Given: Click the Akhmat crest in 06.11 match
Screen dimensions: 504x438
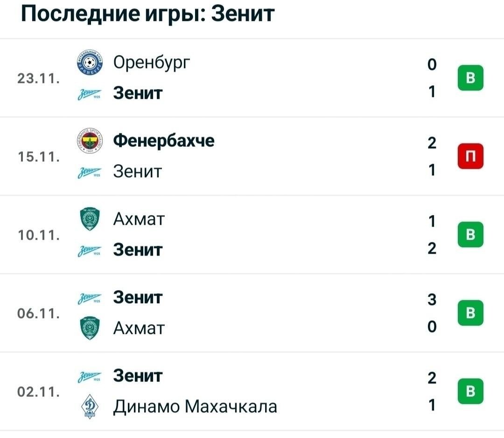Looking at the screenshot, I should [90, 328].
